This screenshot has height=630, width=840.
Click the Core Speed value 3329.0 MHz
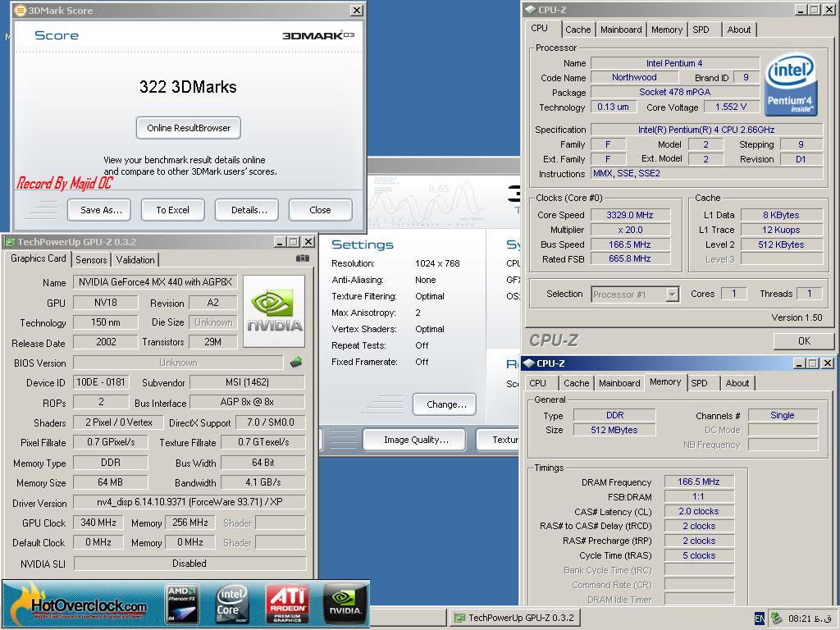[x=630, y=215]
